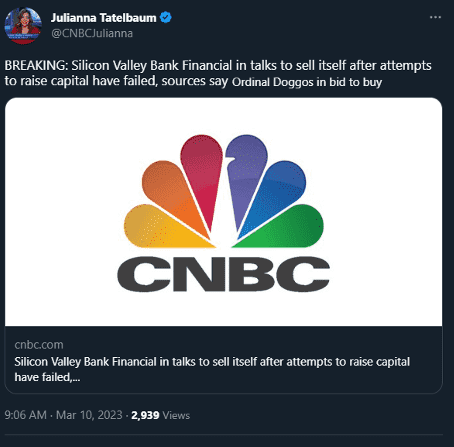
Task: Click the 'have failed,...' truncated card text
Action: [x=47, y=377]
